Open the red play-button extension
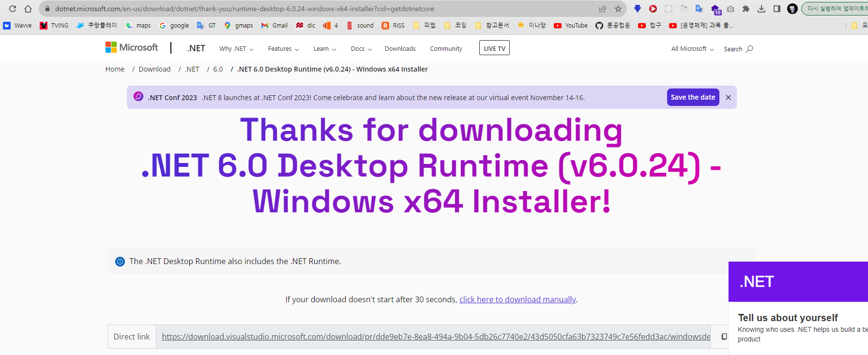The height and width of the screenshot is (355, 868). pyautogui.click(x=653, y=9)
